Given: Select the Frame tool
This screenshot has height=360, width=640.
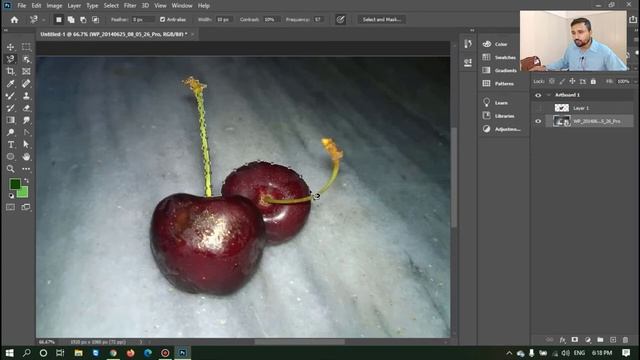Looking at the screenshot, I should [x=26, y=71].
